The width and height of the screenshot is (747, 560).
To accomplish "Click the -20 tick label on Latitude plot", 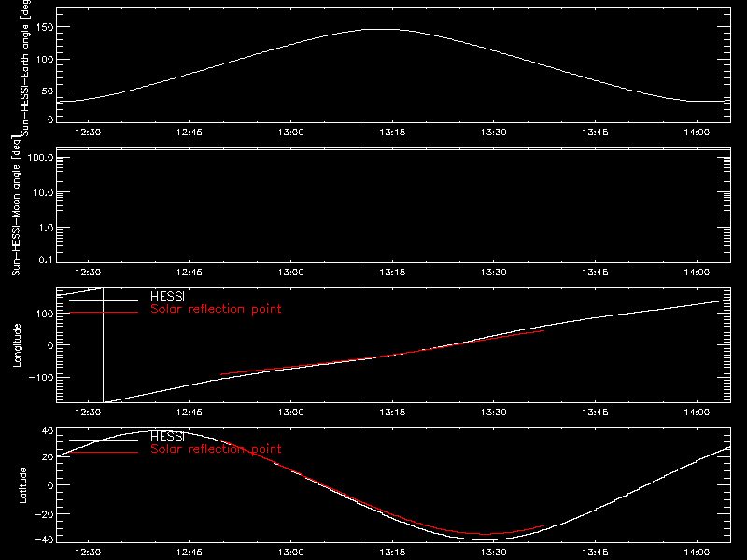I will (44, 514).
